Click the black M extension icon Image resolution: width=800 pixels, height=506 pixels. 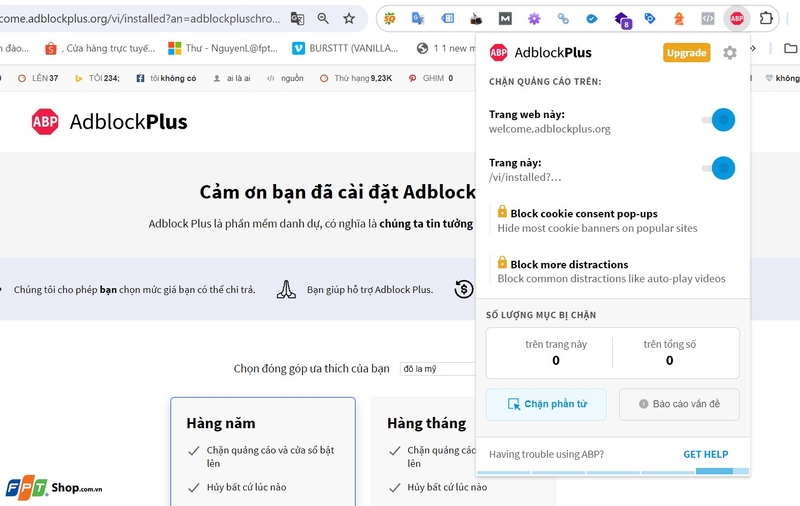click(x=505, y=19)
